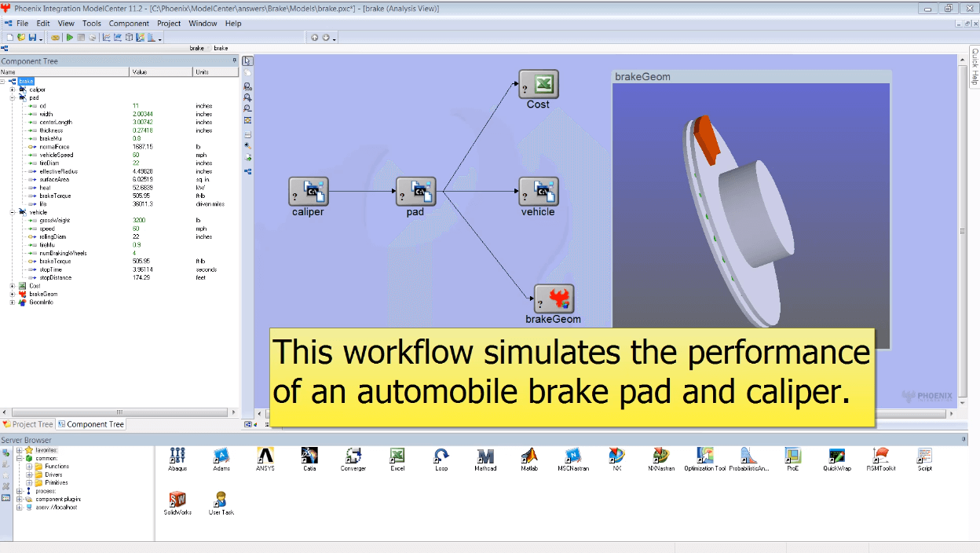Click the Loop component icon
980x553 pixels.
click(441, 456)
